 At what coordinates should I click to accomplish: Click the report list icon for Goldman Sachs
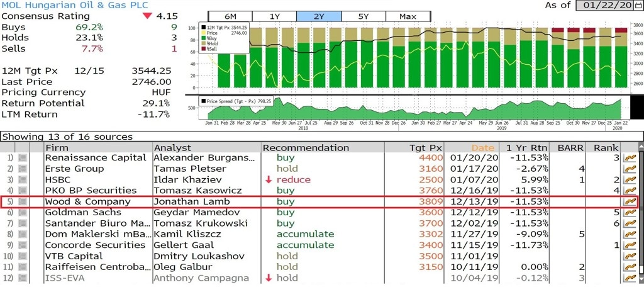(x=23, y=213)
